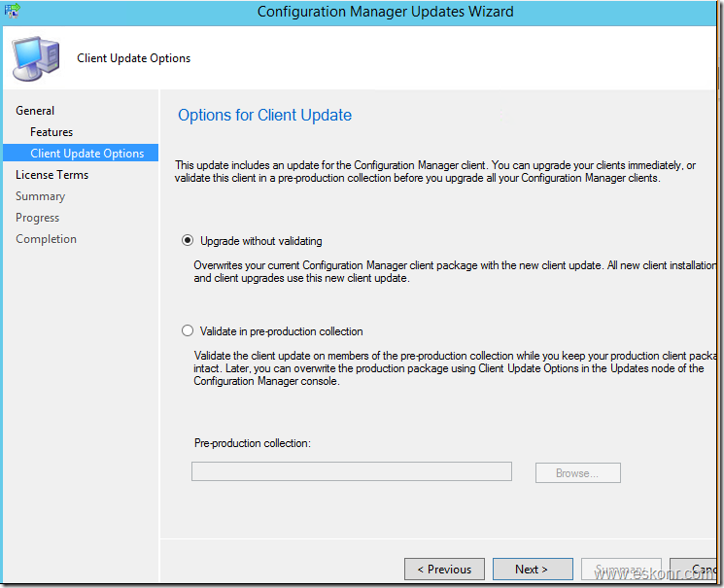Open the Features step in sidebar

pyautogui.click(x=52, y=132)
